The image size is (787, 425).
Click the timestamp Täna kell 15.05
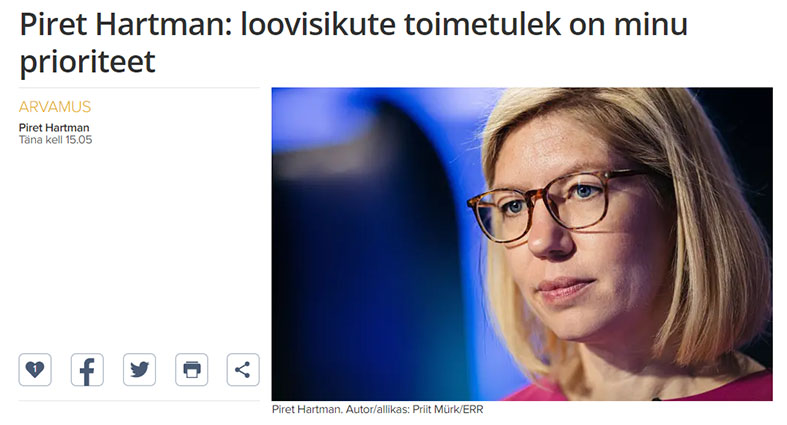click(x=55, y=140)
